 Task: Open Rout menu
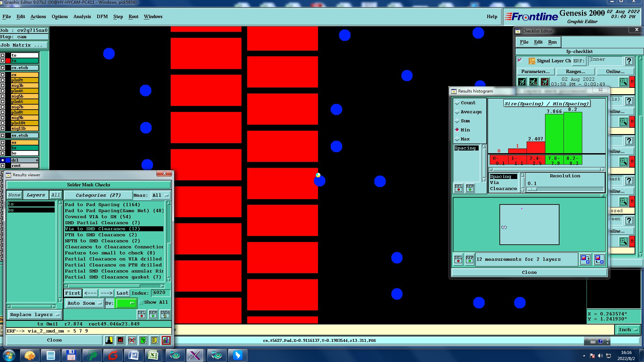(133, 17)
